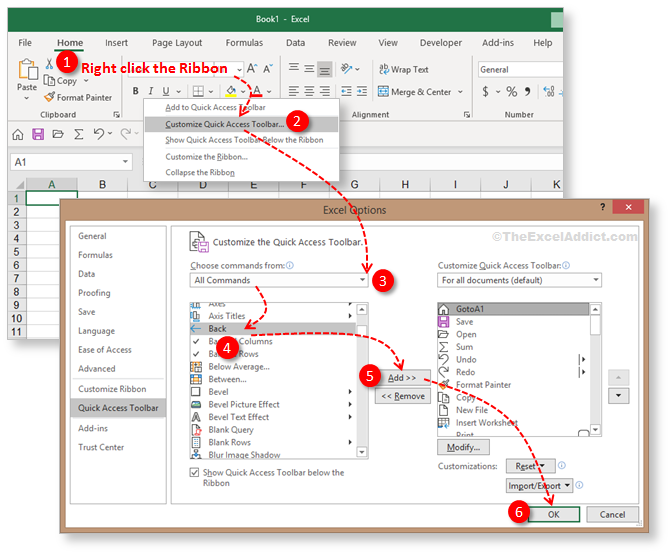
Task: Click the Excel Options help question mark
Action: [x=602, y=207]
